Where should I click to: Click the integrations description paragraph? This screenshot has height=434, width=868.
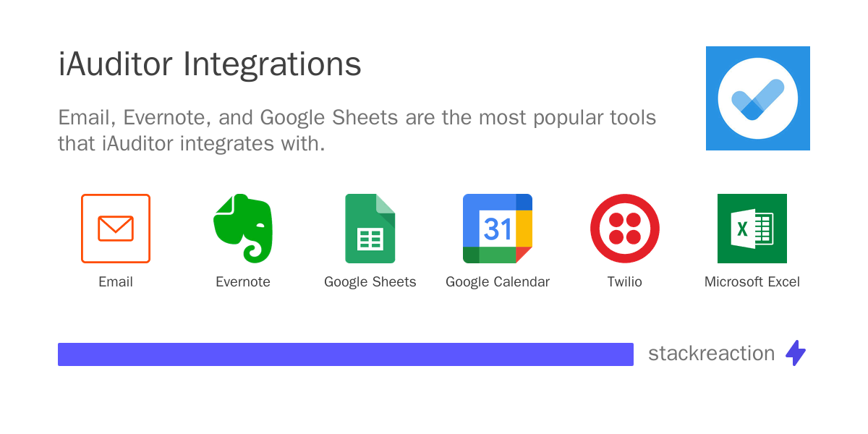coord(357,130)
